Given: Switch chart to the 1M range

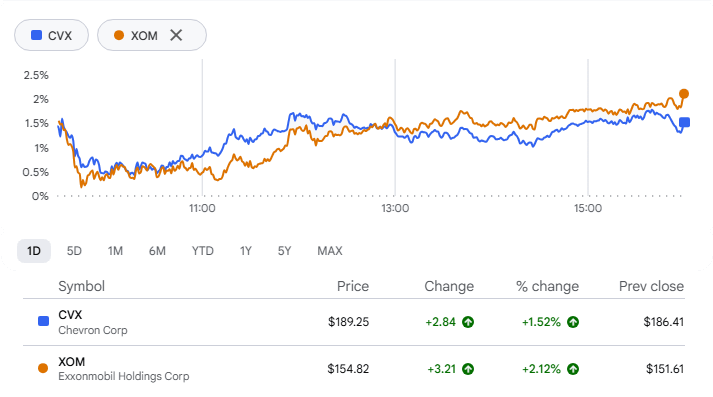Looking at the screenshot, I should click(x=115, y=251).
